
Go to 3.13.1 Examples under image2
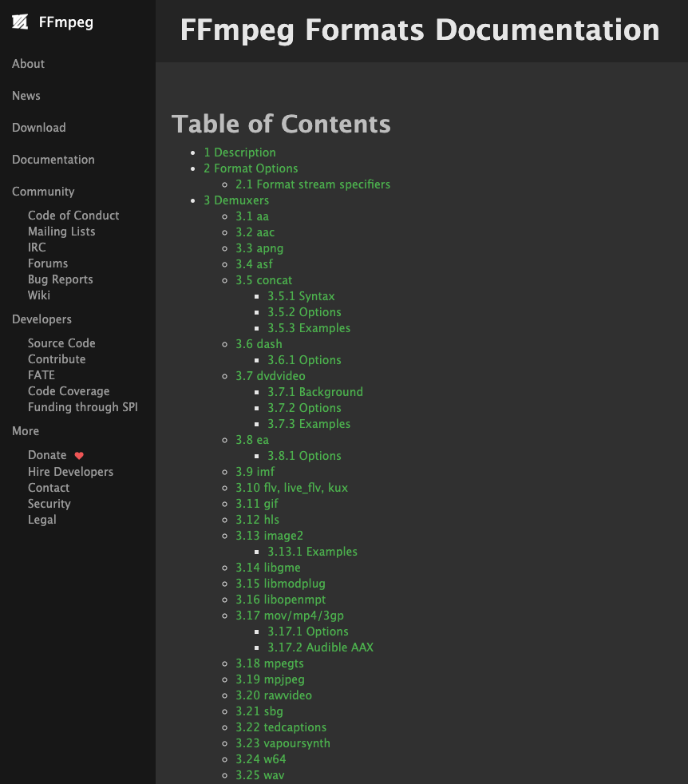313,552
